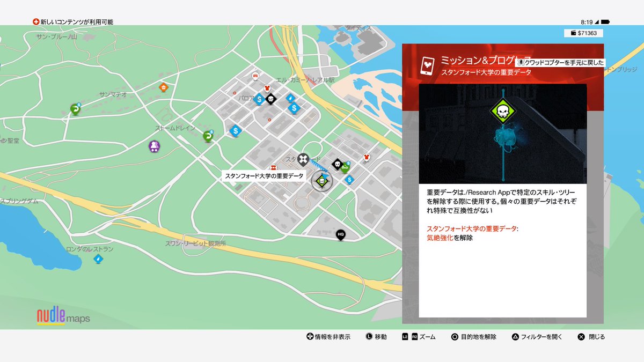
Task: Click the red plus new-content icon
Action: [36, 22]
